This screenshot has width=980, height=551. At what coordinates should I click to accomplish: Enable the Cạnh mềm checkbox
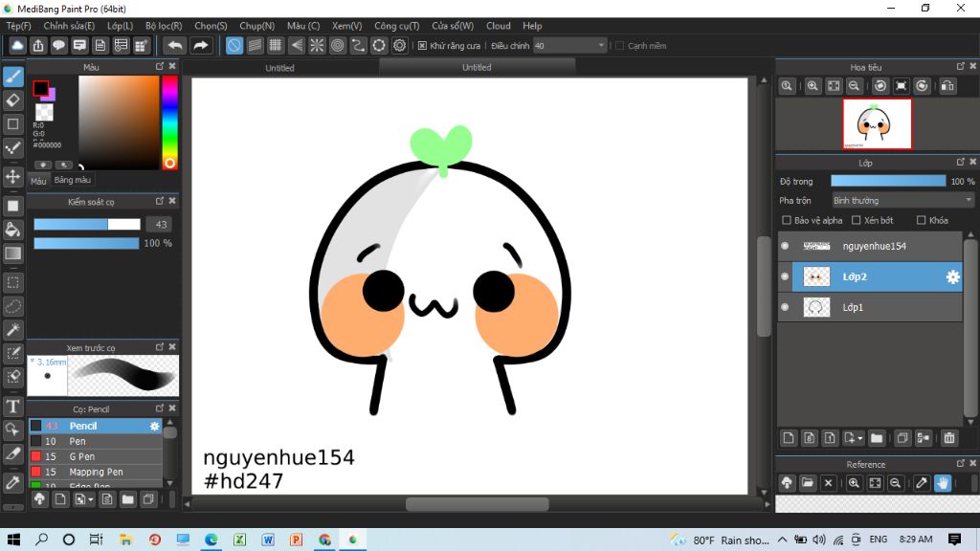click(x=620, y=46)
